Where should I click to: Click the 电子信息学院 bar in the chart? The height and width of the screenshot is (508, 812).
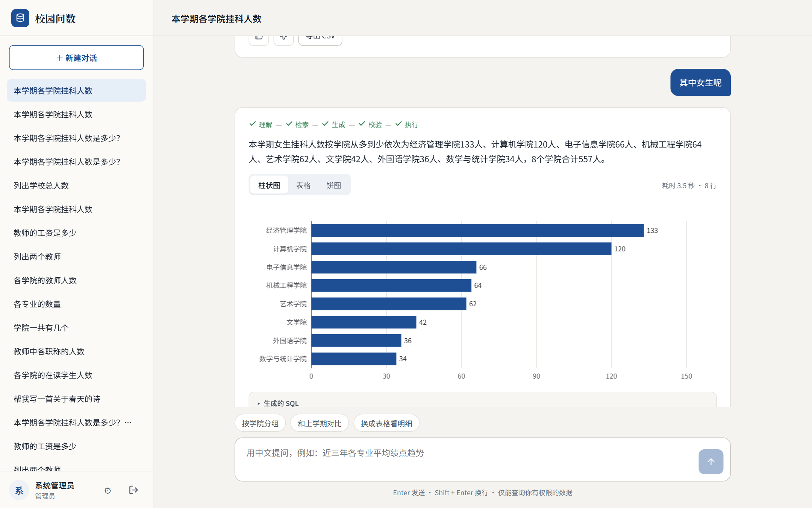click(394, 267)
